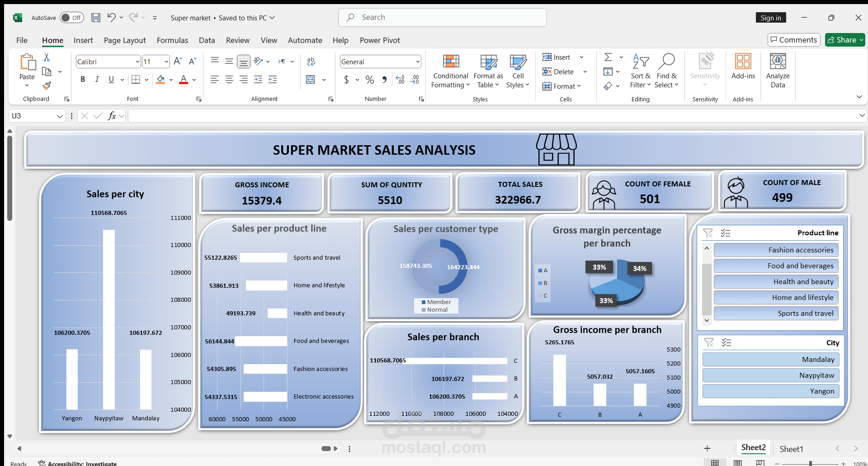Screen dimensions: 868x466
Task: Select Find & Select
Action: click(x=667, y=71)
